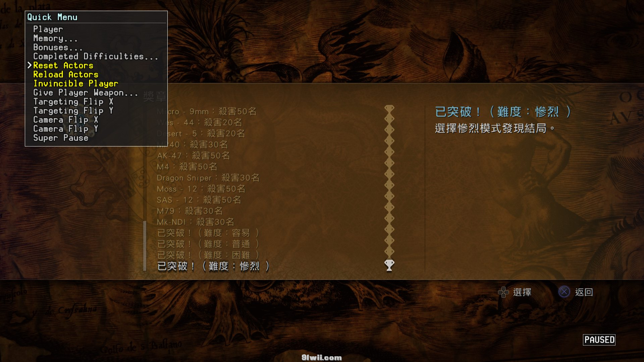Click the trophy icon near bottom list
Viewport: 644px width, 362px height.
pyautogui.click(x=389, y=265)
